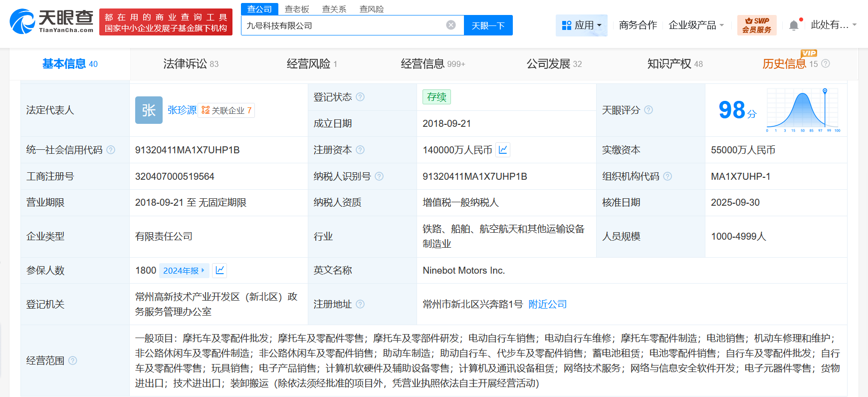The width and height of the screenshot is (868, 397).
Task: Open legal representative 张珍源 link
Action: (x=182, y=110)
